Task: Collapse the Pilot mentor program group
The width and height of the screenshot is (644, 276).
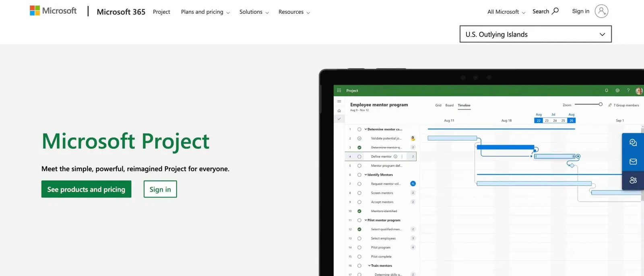Action: [x=366, y=220]
